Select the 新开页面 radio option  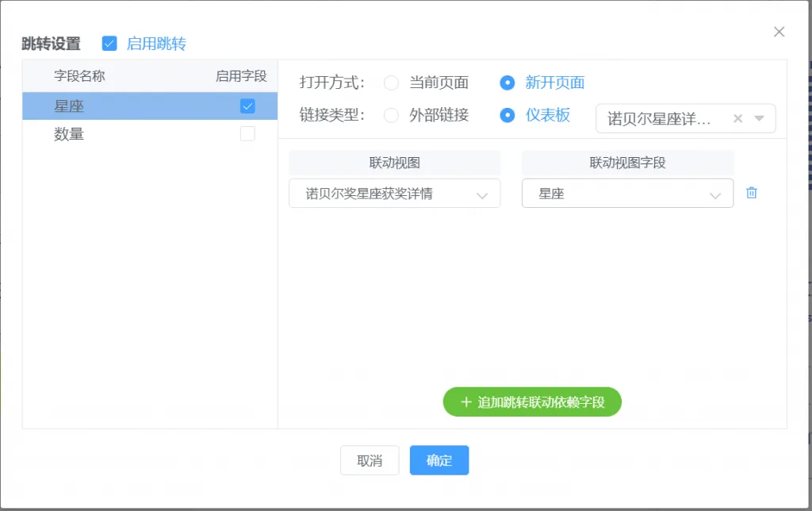(x=507, y=83)
